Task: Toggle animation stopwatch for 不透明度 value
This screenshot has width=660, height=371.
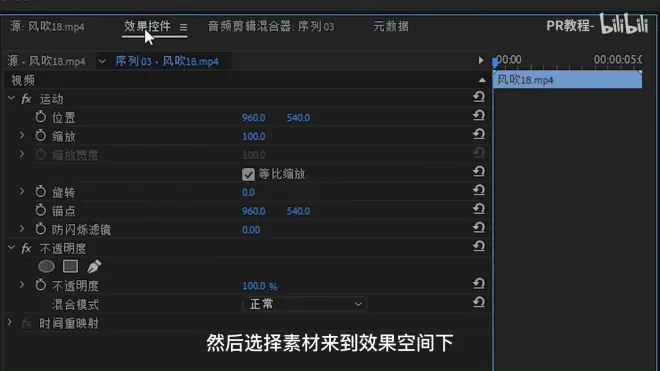Action: (x=40, y=285)
